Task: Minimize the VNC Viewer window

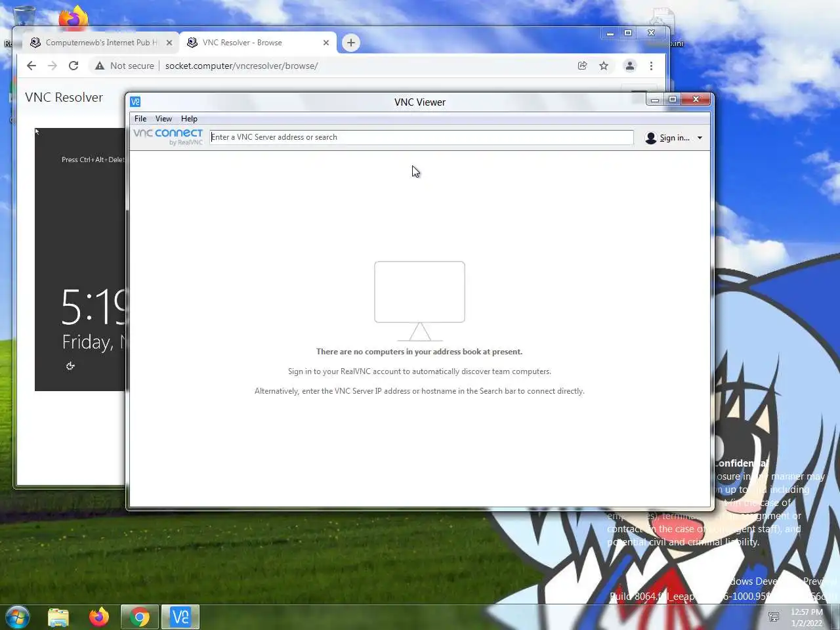Action: click(x=655, y=100)
